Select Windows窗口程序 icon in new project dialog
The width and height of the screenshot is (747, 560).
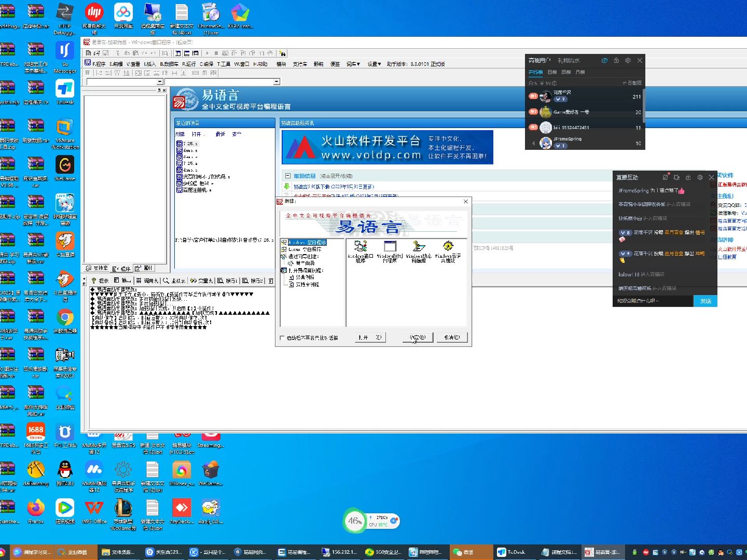point(361,251)
